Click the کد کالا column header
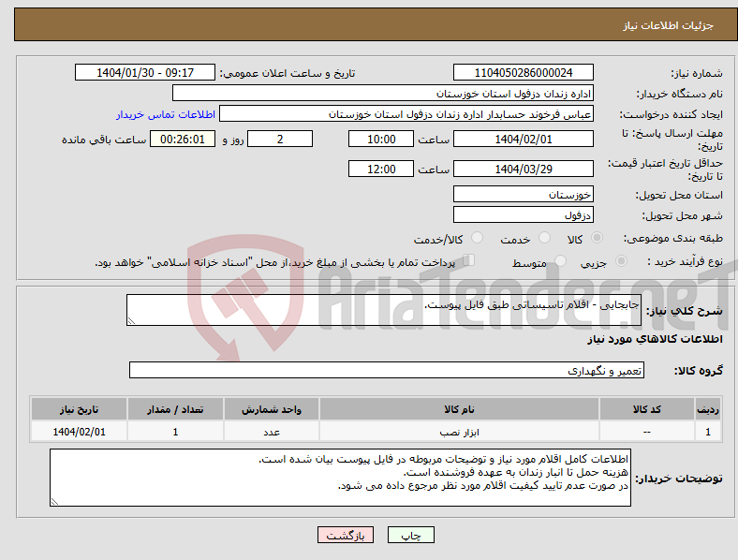 pos(647,409)
